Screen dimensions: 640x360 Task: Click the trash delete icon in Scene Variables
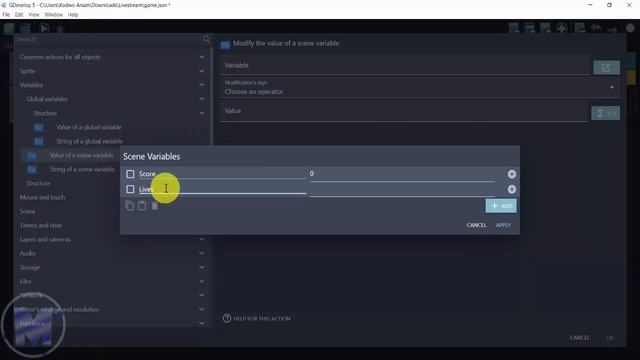[155, 206]
